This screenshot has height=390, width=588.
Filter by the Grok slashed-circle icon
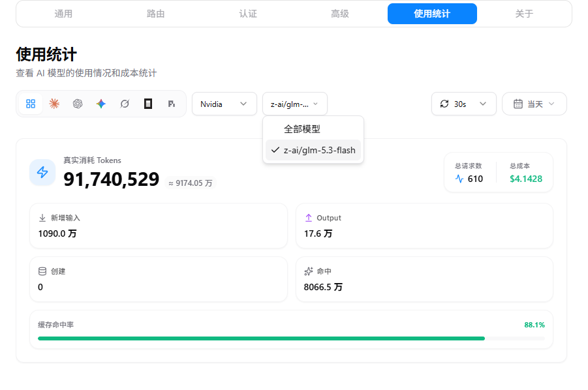125,104
